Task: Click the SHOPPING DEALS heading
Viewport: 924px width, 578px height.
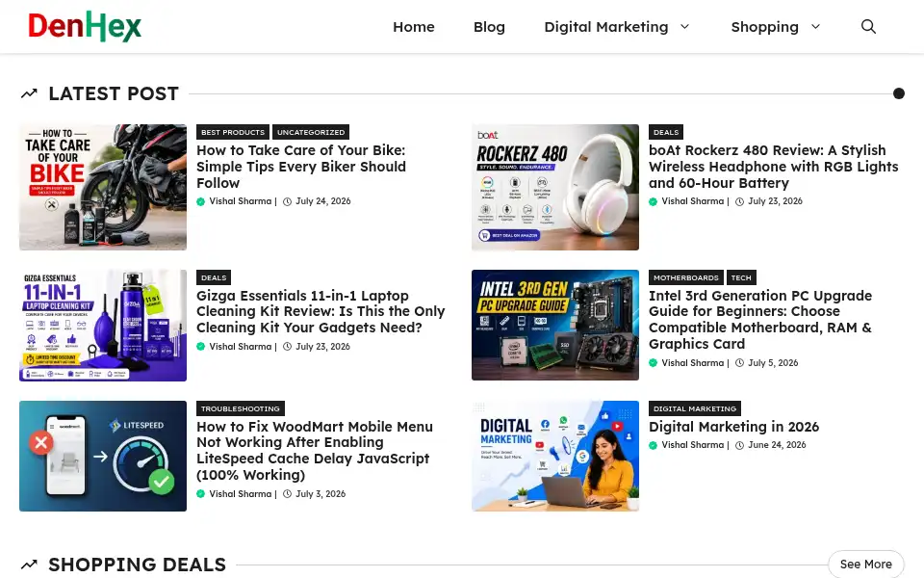Action: (138, 565)
